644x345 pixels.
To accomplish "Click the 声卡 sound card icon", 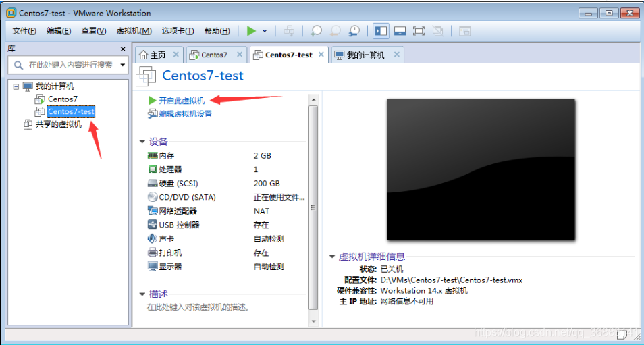I will pos(153,238).
